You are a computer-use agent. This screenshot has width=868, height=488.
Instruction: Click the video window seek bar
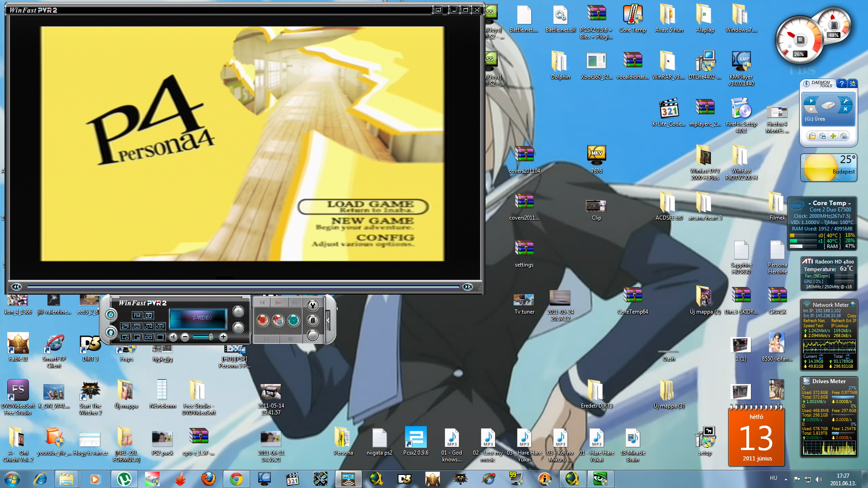pos(243,286)
